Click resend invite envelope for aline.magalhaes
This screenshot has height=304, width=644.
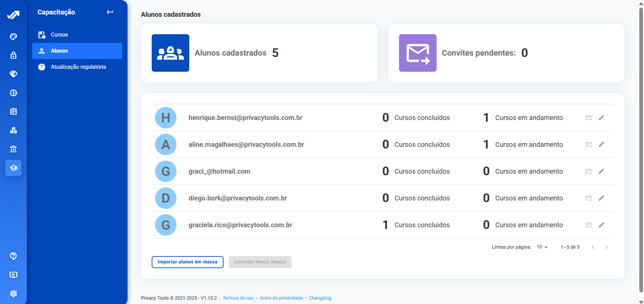(589, 144)
